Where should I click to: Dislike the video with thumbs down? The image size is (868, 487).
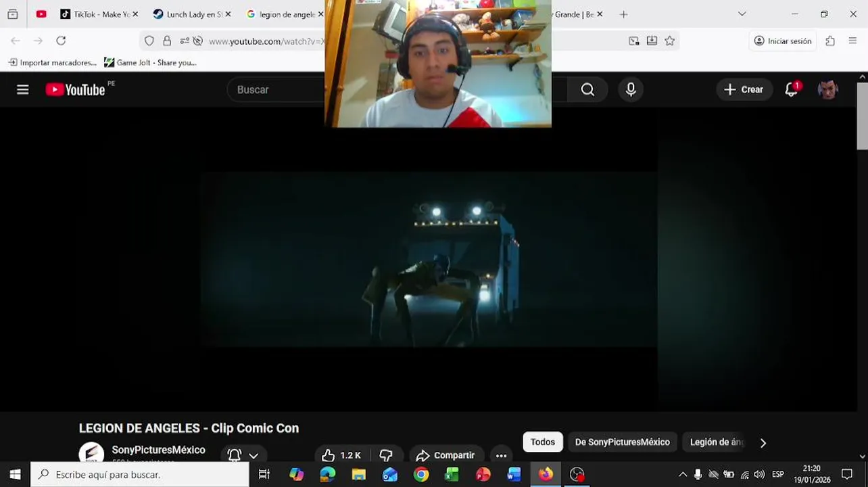[x=386, y=455]
